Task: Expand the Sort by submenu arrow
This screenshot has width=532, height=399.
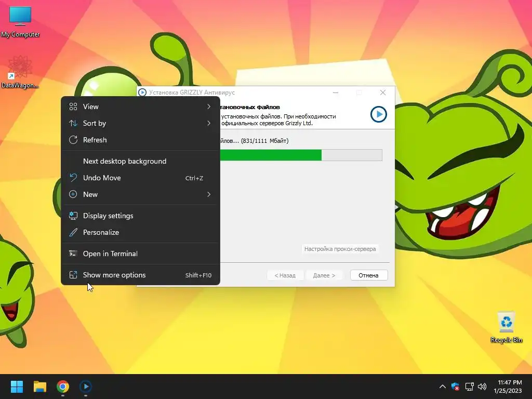Action: (209, 123)
